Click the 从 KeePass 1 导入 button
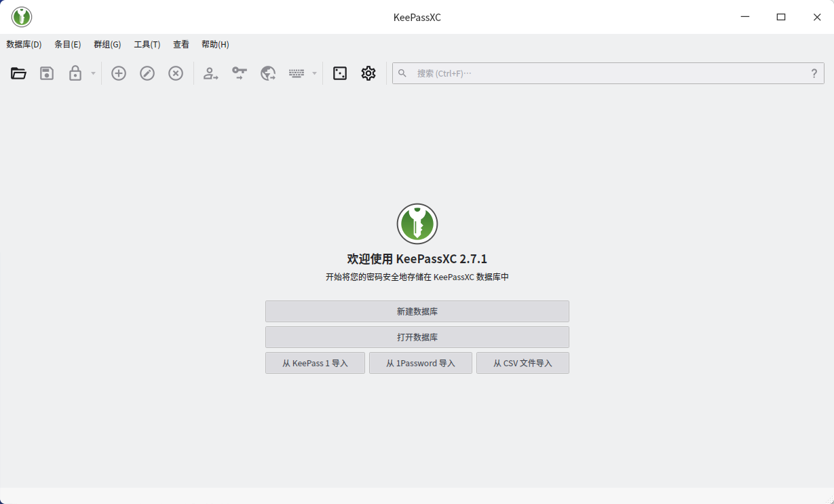This screenshot has width=834, height=504. point(316,363)
